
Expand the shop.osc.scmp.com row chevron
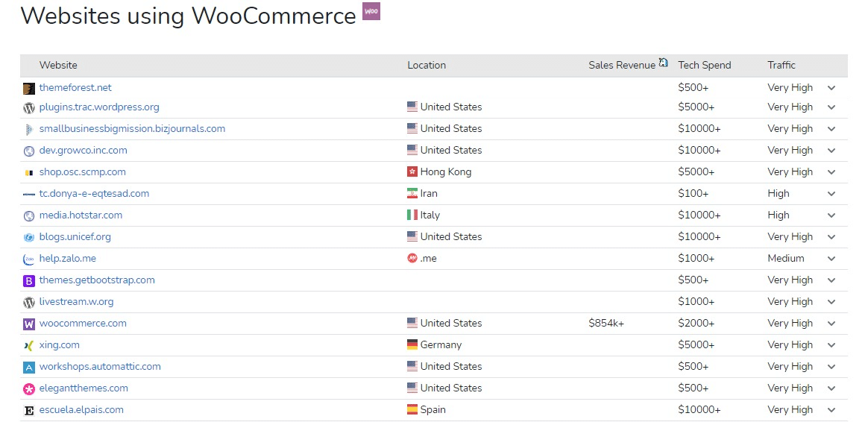point(831,172)
